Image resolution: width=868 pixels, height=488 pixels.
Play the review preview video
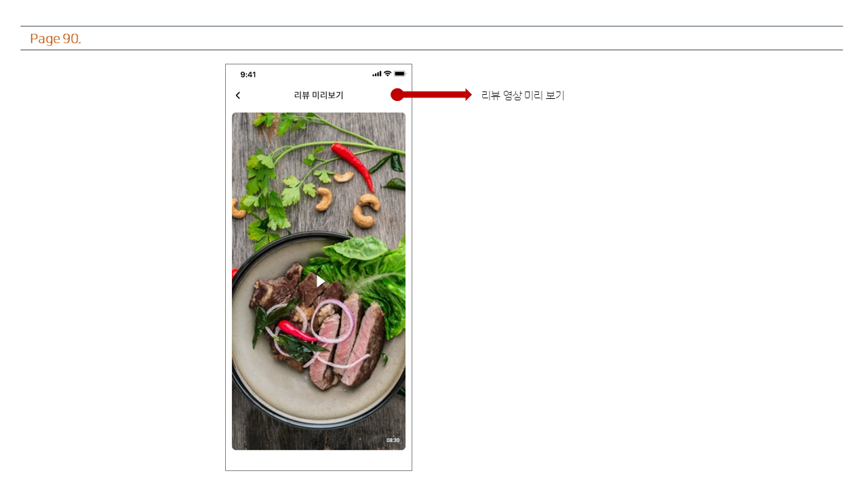[x=320, y=281]
